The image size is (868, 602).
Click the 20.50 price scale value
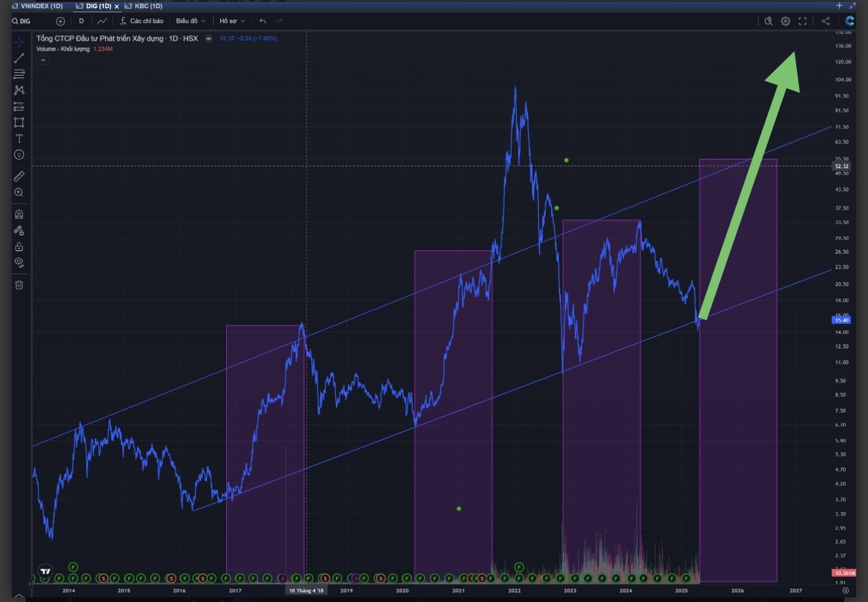(x=842, y=284)
